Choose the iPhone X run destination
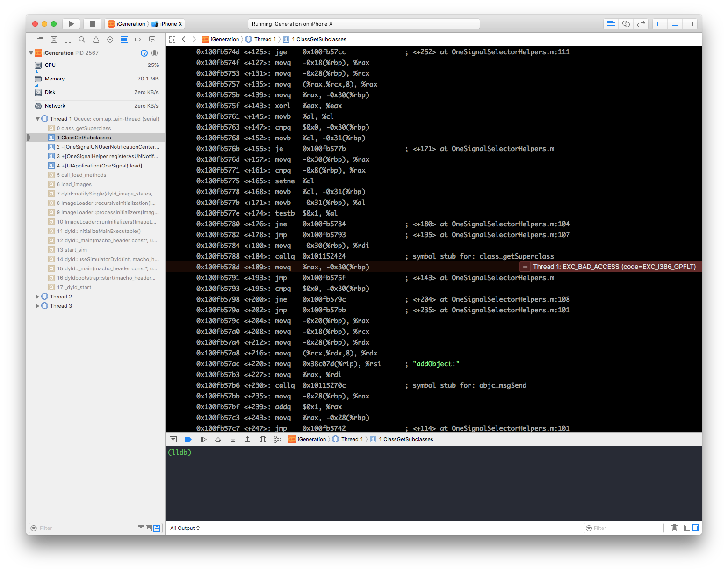728x572 pixels. point(167,24)
